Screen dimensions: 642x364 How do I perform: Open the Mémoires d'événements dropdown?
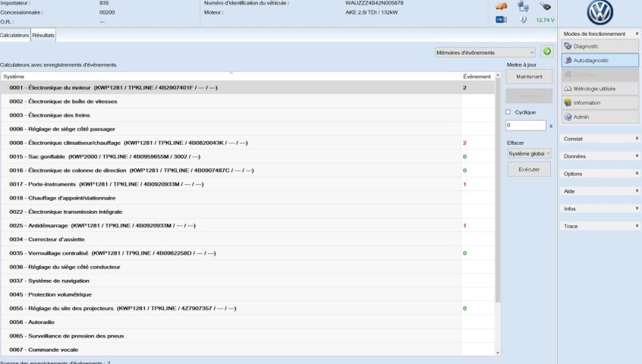click(x=485, y=52)
